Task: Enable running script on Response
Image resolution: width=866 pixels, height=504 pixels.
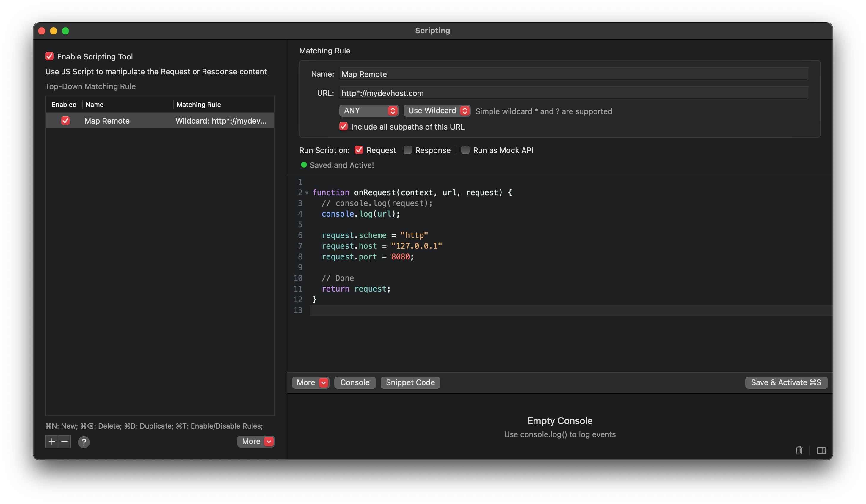Action: 407,150
